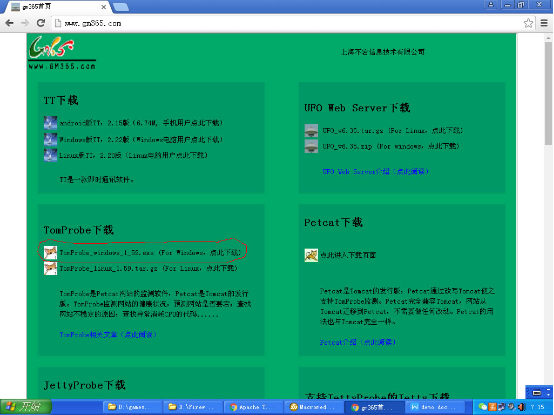554x415 pixels.
Task: Open a new tab beside the gm365 tab
Action: tap(121, 7)
